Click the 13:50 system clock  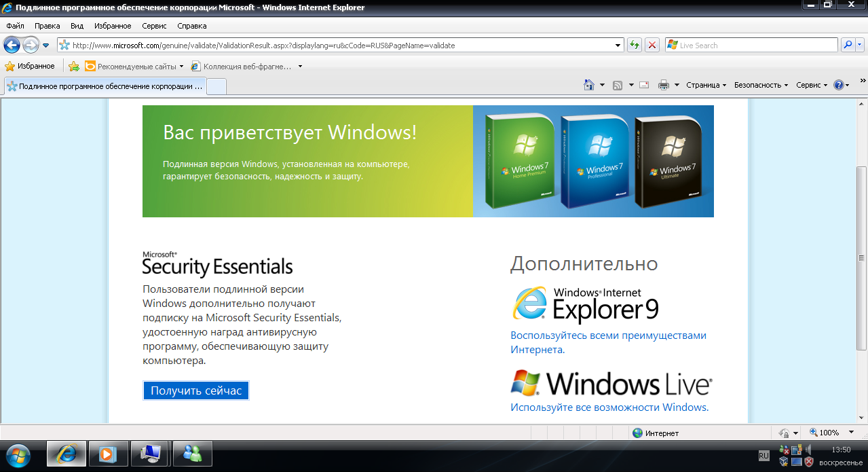(x=840, y=450)
